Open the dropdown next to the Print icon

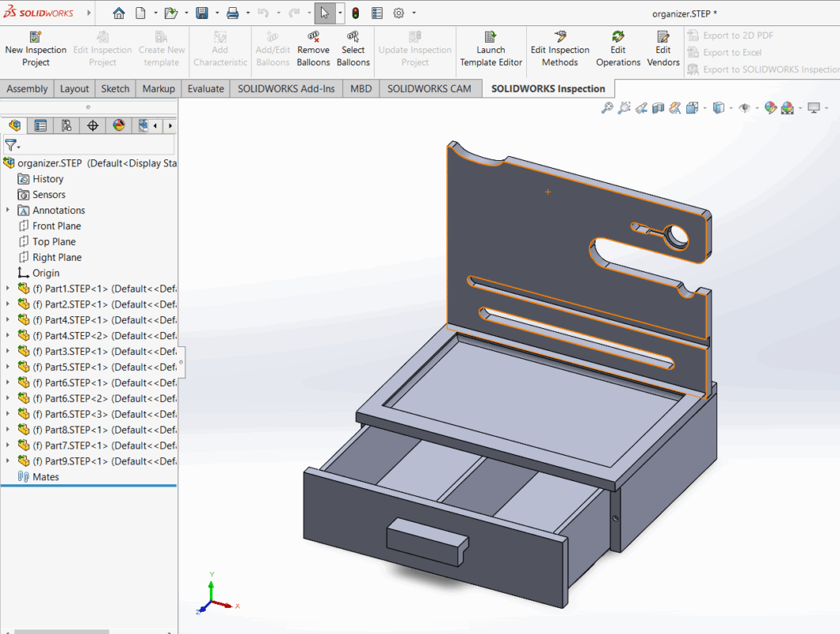tap(247, 13)
